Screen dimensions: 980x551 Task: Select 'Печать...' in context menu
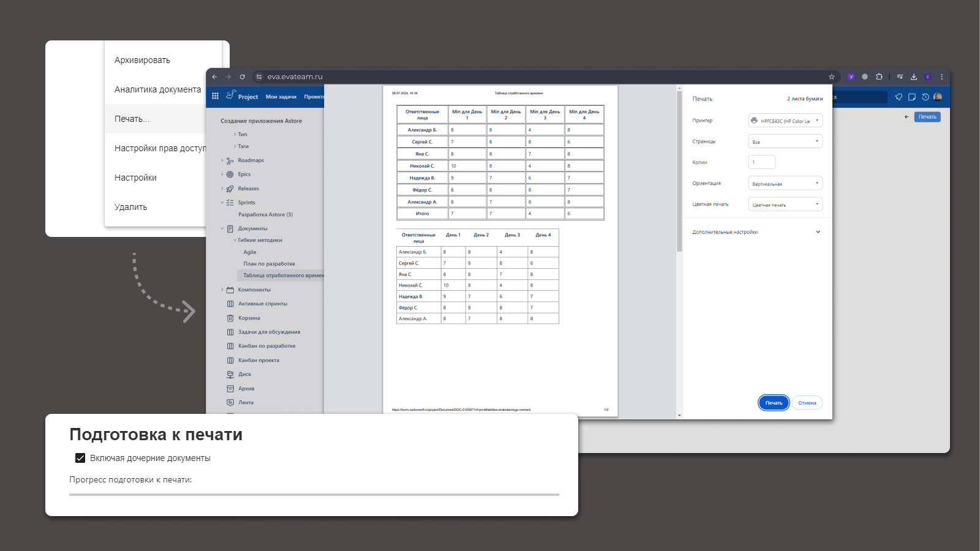point(132,119)
